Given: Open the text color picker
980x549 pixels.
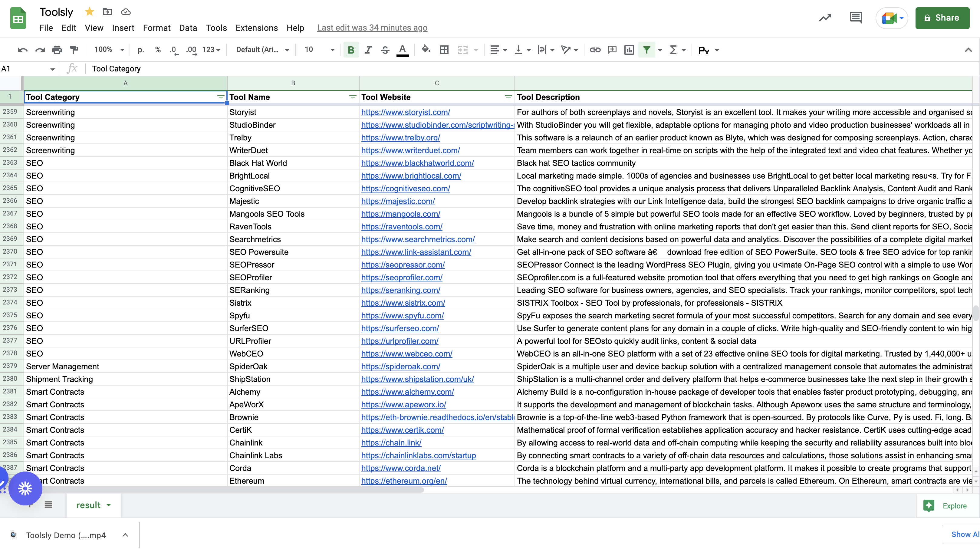Looking at the screenshot, I should 403,50.
